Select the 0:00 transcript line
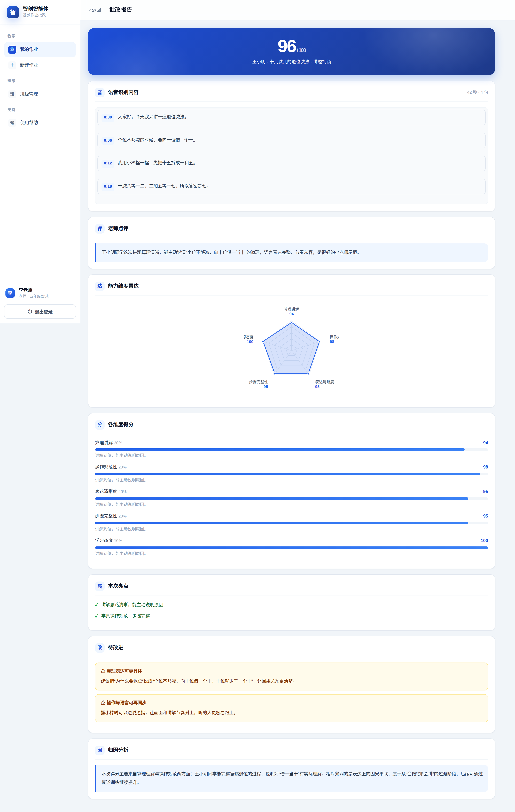Screen dimensions: 515x812 [x=291, y=117]
